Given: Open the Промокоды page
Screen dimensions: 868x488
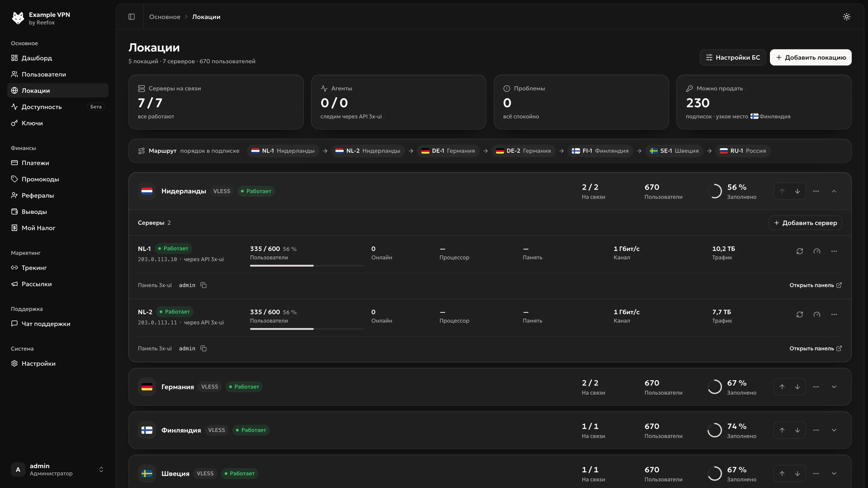Looking at the screenshot, I should pos(58,179).
